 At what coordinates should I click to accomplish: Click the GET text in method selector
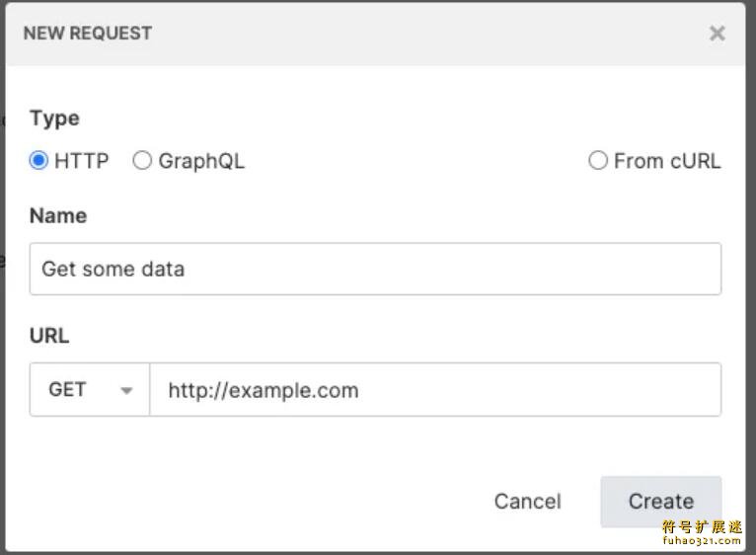(x=67, y=389)
